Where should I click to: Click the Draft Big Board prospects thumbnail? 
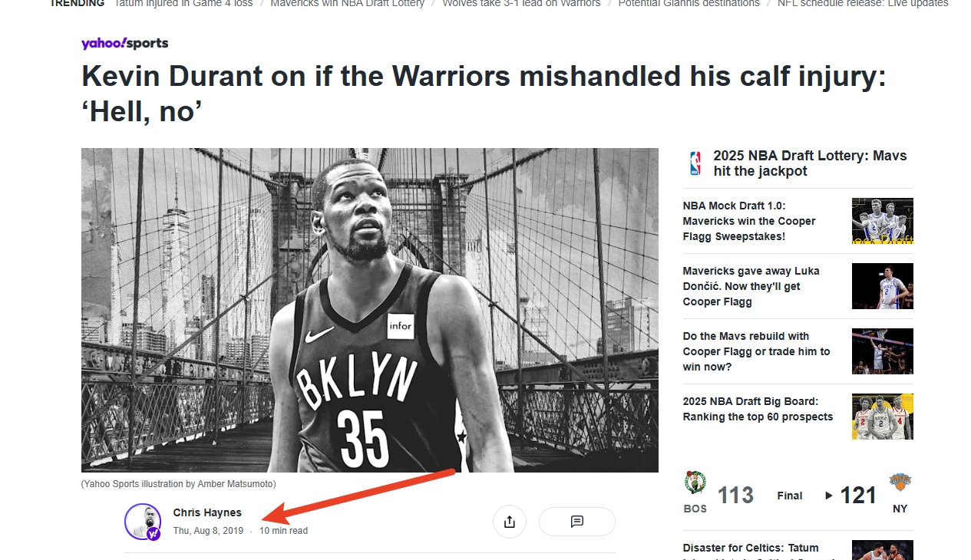point(883,417)
